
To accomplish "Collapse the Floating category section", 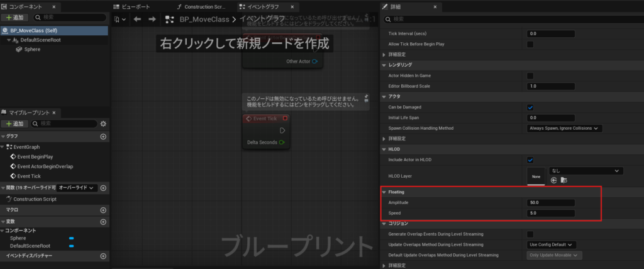I will coord(384,192).
